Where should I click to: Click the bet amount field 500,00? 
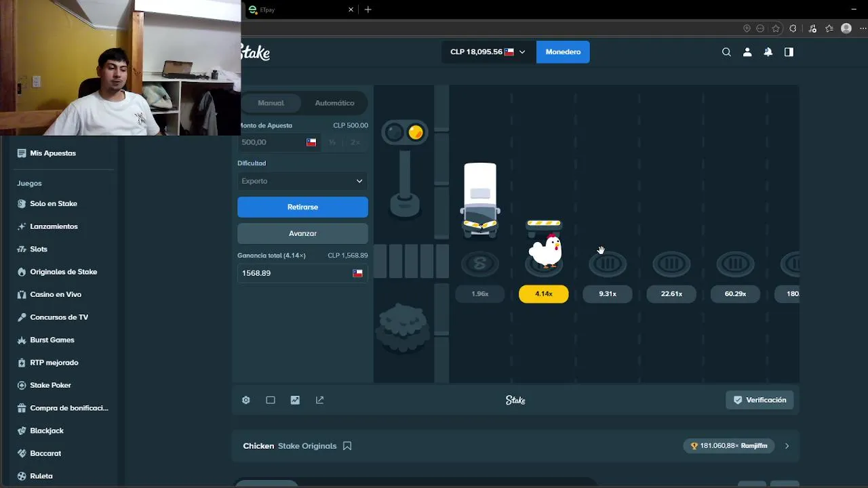[x=279, y=142]
